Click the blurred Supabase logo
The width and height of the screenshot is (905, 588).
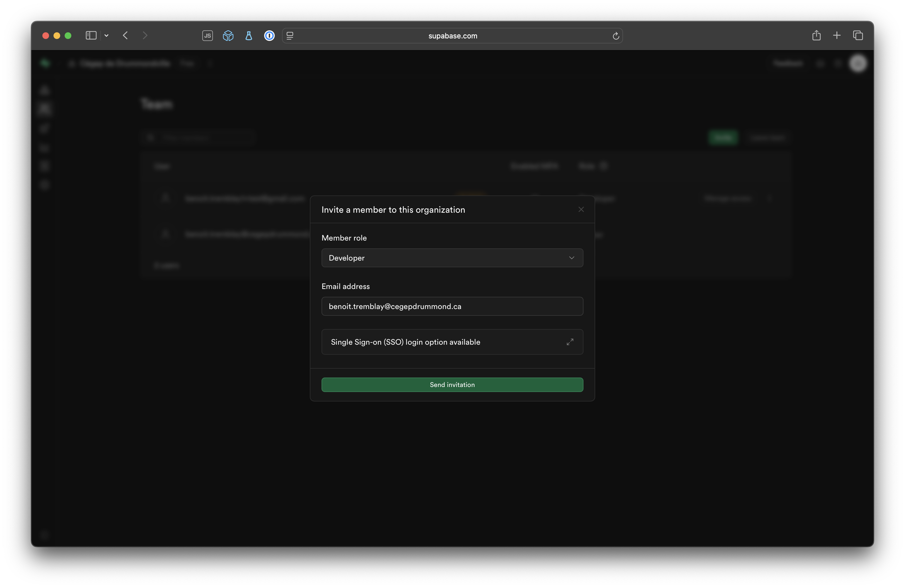(x=45, y=63)
